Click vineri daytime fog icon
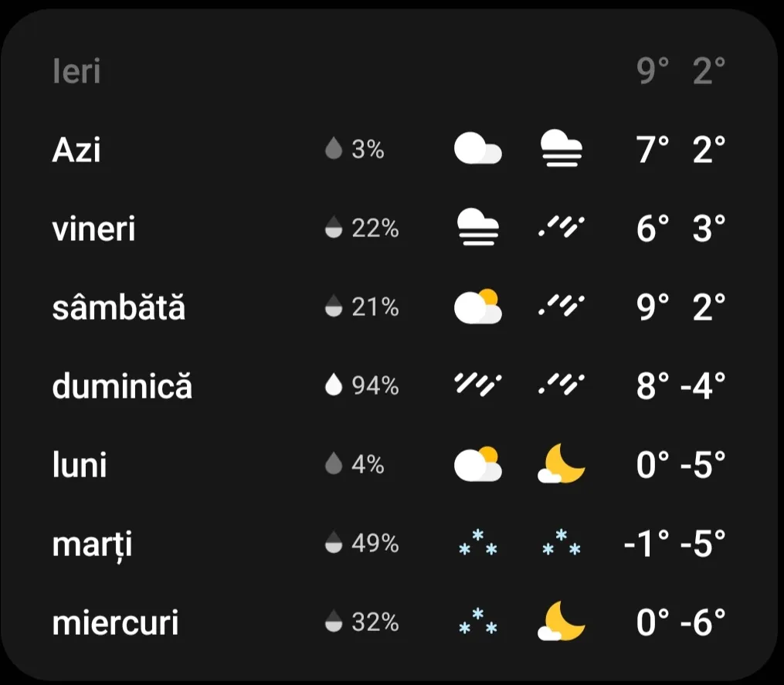 click(477, 228)
